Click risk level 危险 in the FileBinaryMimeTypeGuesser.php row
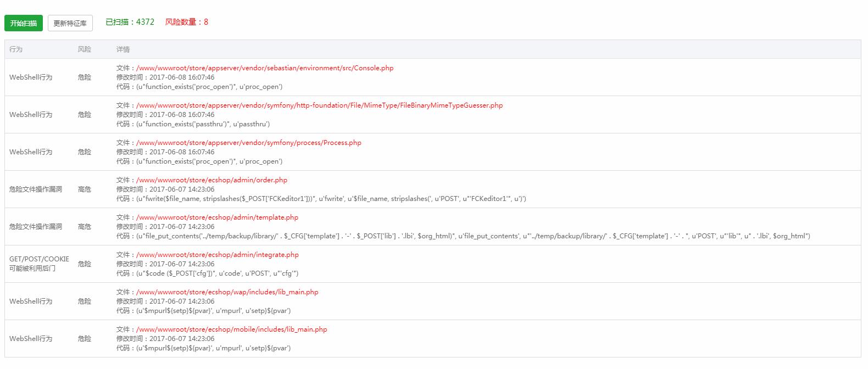The width and height of the screenshot is (868, 369). tap(85, 115)
